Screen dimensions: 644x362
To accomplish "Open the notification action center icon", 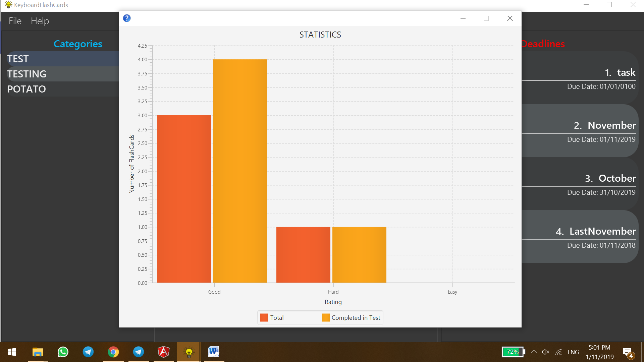I will 628,352.
